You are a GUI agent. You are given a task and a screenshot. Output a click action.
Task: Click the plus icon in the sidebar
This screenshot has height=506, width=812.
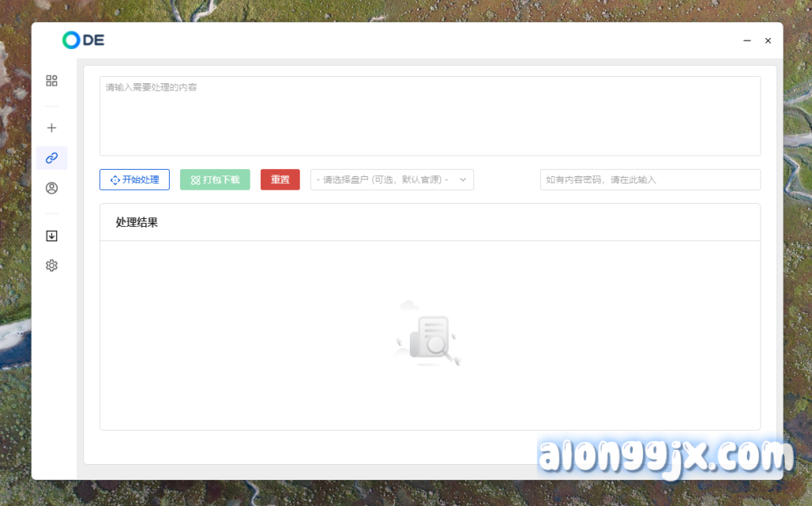(52, 128)
